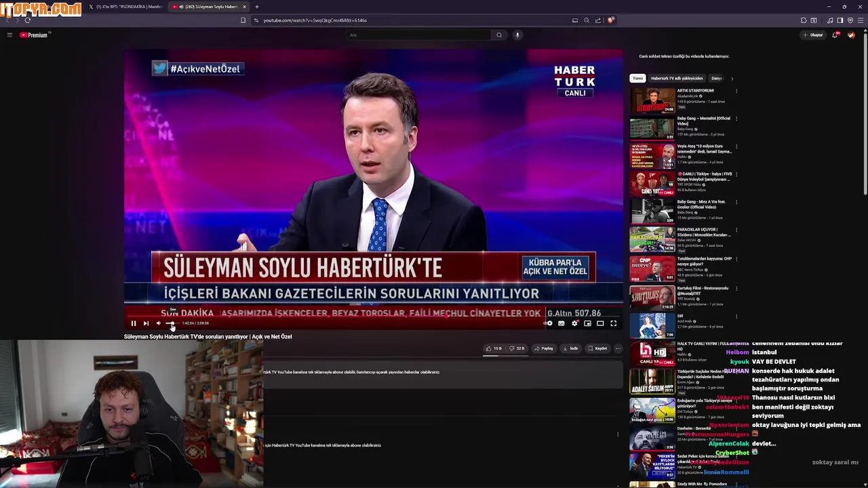
Task: Like the video (15 B)
Action: [494, 348]
